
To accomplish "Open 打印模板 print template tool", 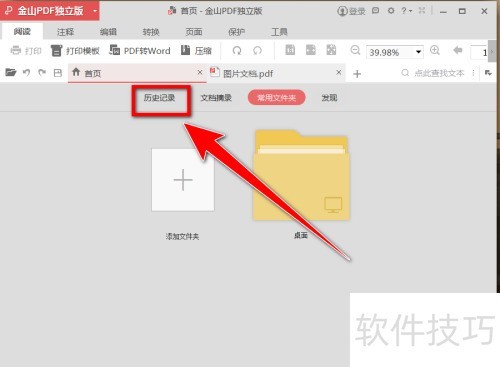I will point(75,51).
